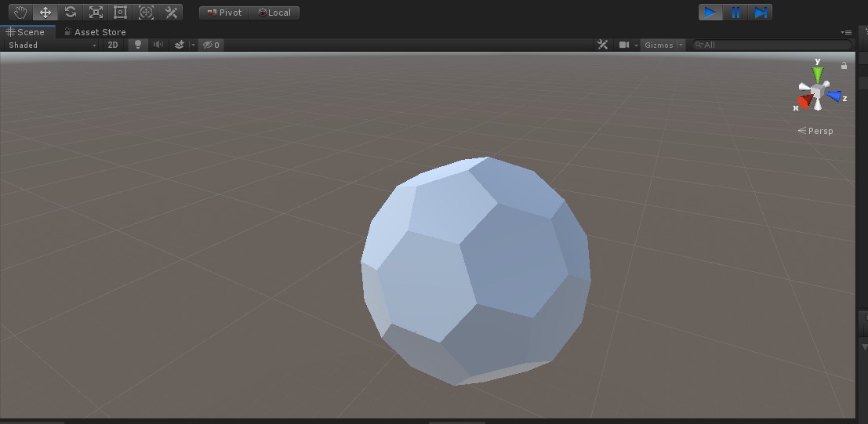Viewport: 868px width, 424px height.
Task: Click the blue Z axis cone
Action: [x=834, y=96]
